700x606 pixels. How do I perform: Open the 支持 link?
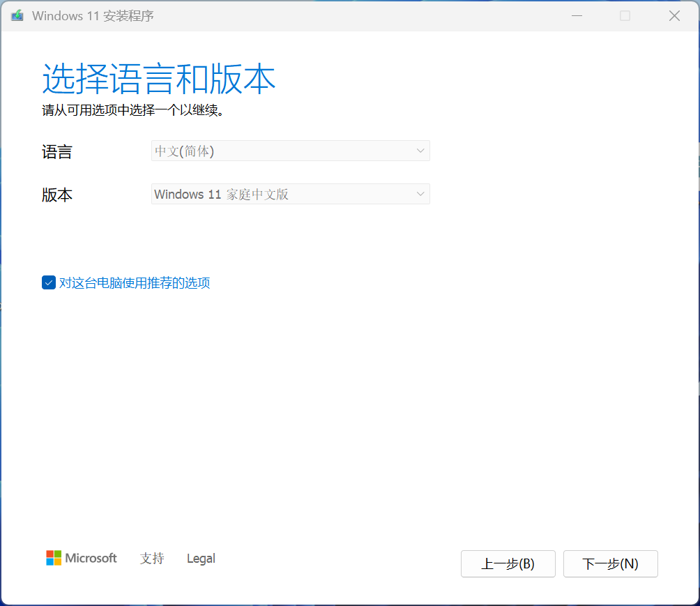(152, 558)
